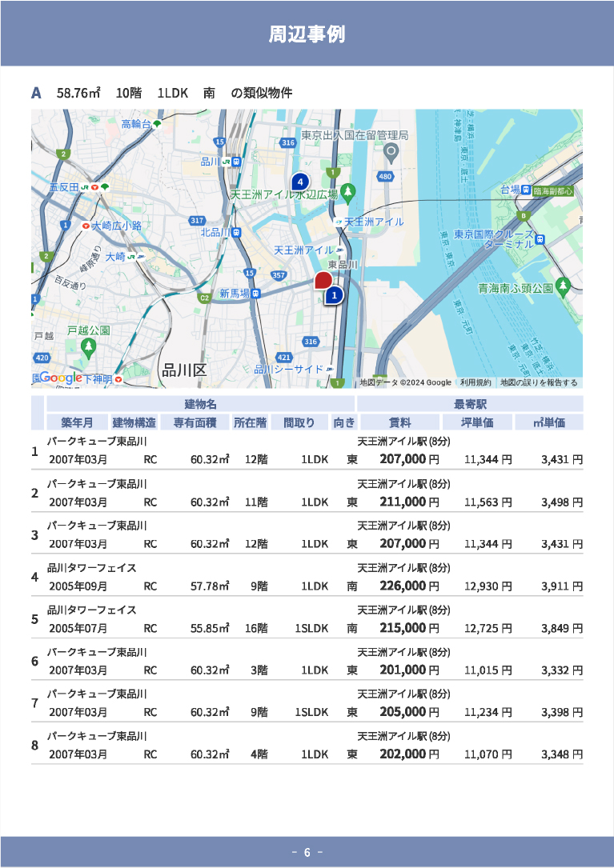Click the route 357 road shield

coord(279,275)
